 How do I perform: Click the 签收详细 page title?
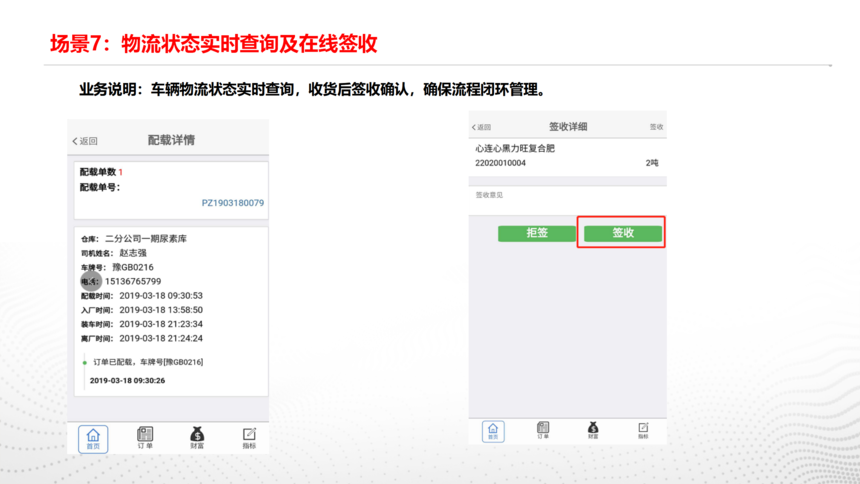pyautogui.click(x=568, y=127)
